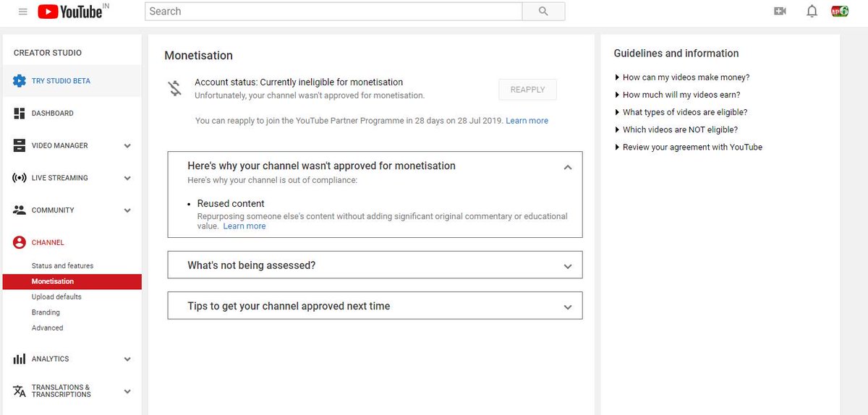Image resolution: width=868 pixels, height=415 pixels.
Task: Select the Upload defaults submenu
Action: coord(56,297)
